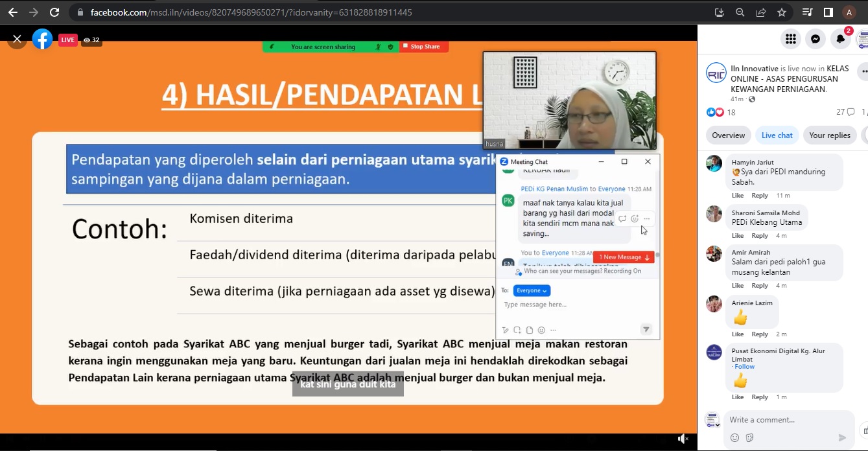The width and height of the screenshot is (868, 451).
Task: Follow Pusat Ekonomi Digital Kg. Alur Limbat
Action: [744, 367]
